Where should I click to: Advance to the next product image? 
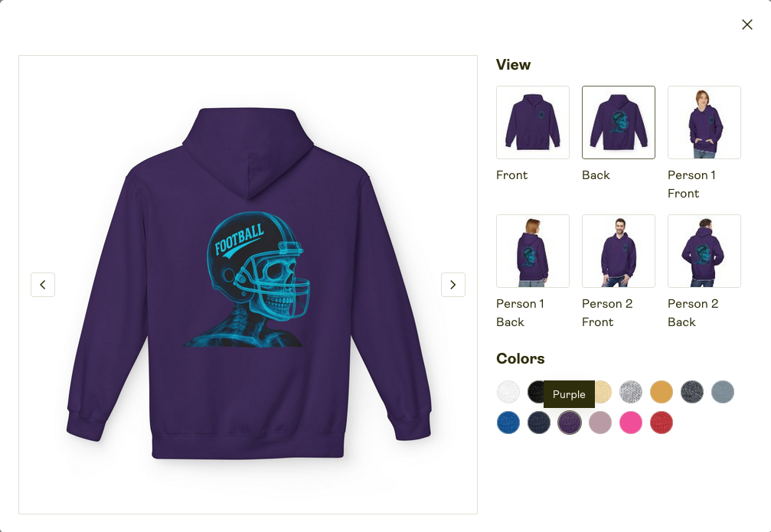coord(452,285)
